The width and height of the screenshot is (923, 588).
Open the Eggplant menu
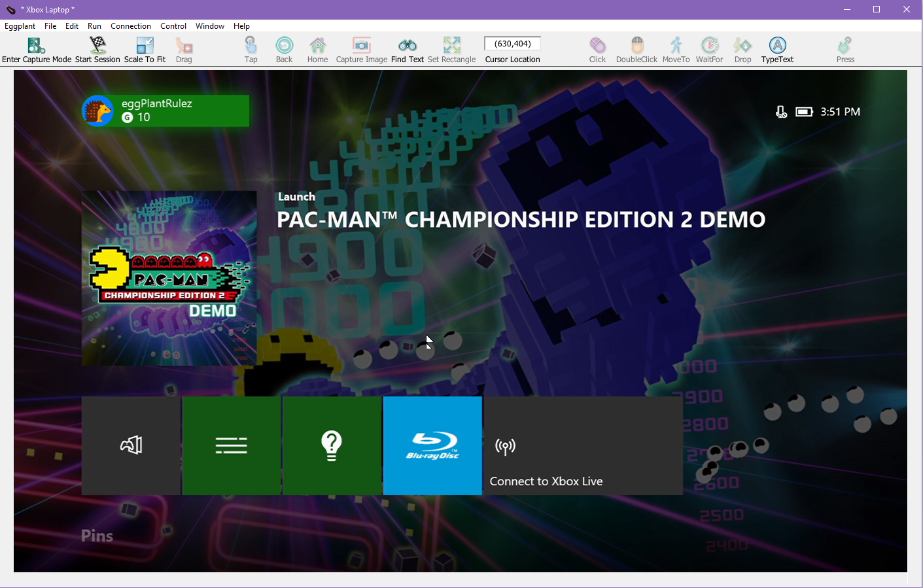pyautogui.click(x=20, y=26)
